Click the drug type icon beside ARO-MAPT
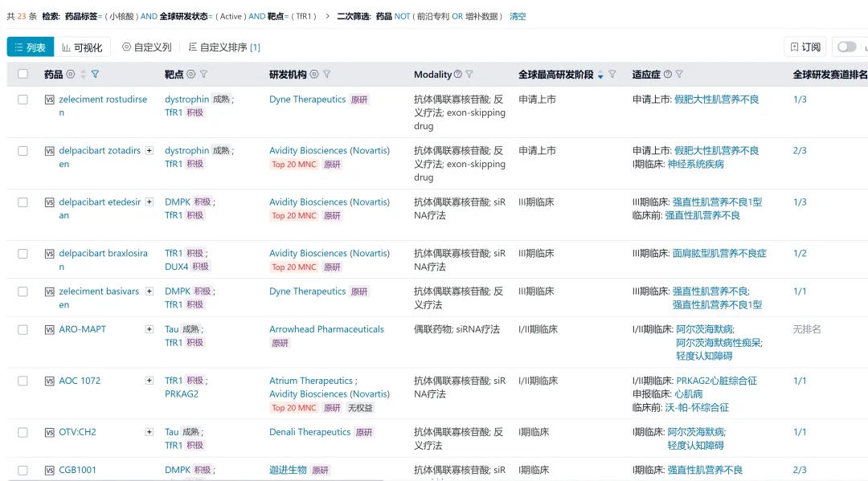Viewport: 868px width, 481px height. pyautogui.click(x=49, y=329)
